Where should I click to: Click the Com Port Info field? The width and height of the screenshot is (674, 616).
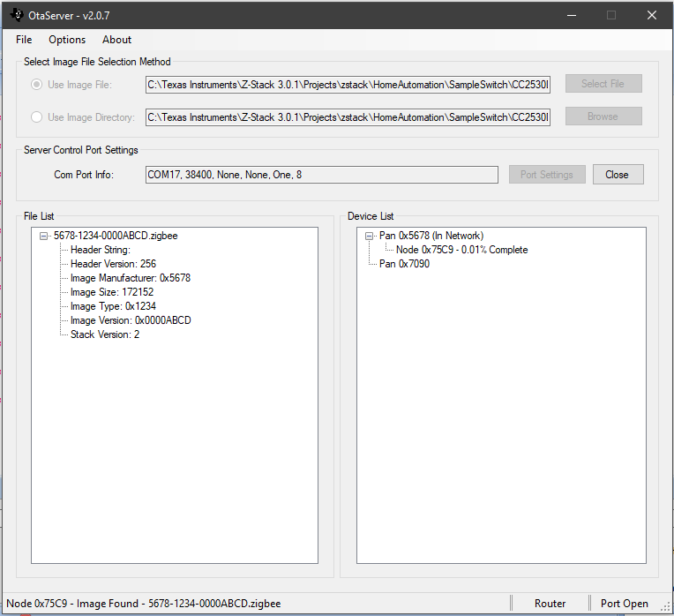click(321, 175)
